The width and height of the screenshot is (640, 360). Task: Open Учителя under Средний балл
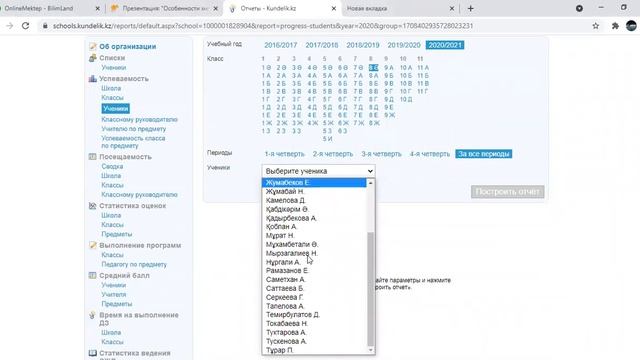tap(113, 295)
